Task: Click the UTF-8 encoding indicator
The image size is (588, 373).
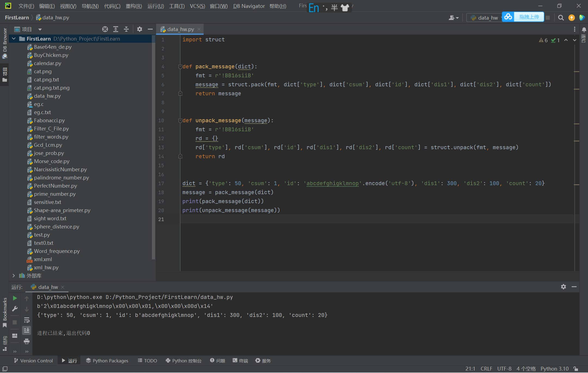Action: (504, 368)
